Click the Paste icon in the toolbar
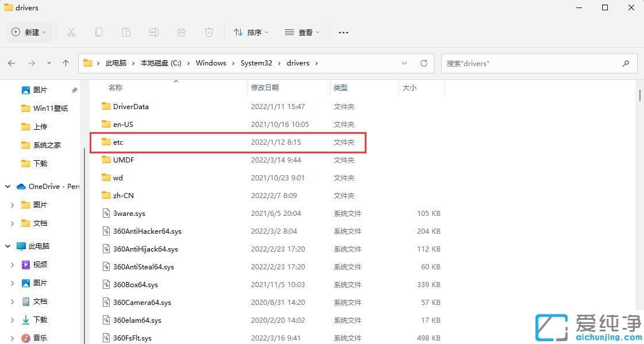This screenshot has height=344, width=644. [126, 32]
